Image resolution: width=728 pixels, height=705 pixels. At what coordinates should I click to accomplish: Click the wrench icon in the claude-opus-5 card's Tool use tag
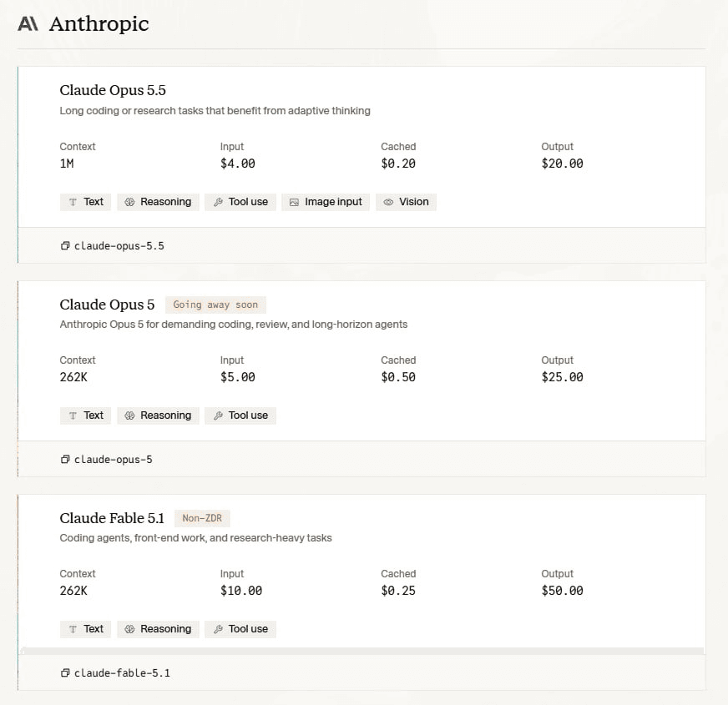(218, 415)
